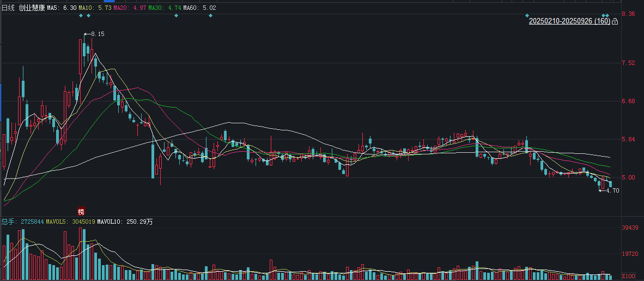Open the red 榜 badge on the chart

81,212
